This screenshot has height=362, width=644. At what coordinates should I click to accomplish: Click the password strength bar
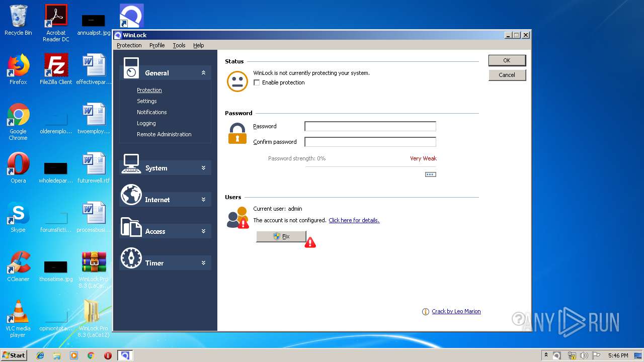tap(370, 166)
